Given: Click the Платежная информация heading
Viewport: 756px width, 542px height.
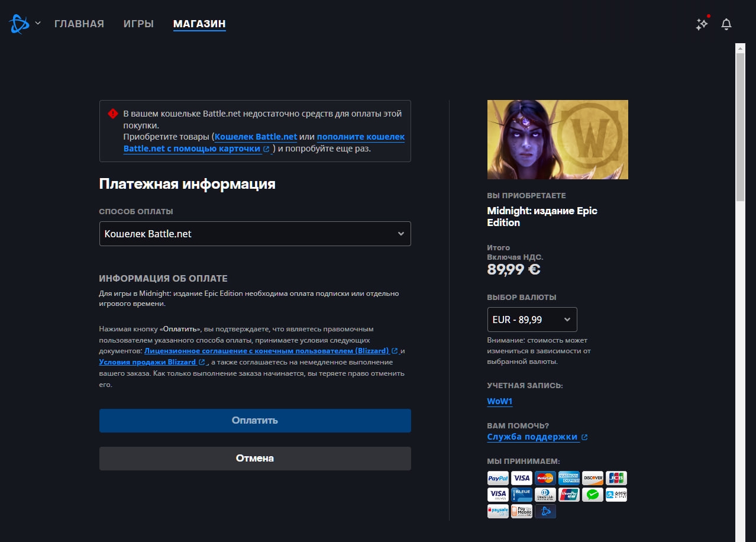Looking at the screenshot, I should 188,184.
